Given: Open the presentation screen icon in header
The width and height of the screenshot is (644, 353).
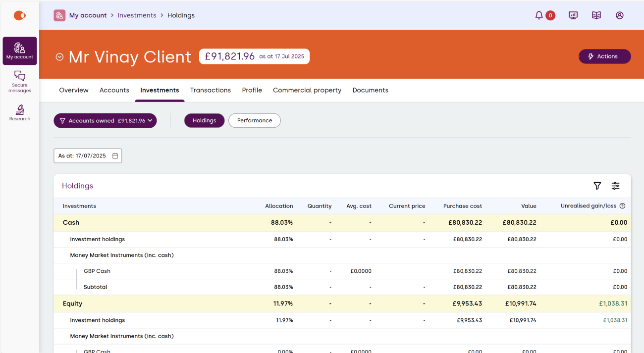Looking at the screenshot, I should pyautogui.click(x=573, y=15).
